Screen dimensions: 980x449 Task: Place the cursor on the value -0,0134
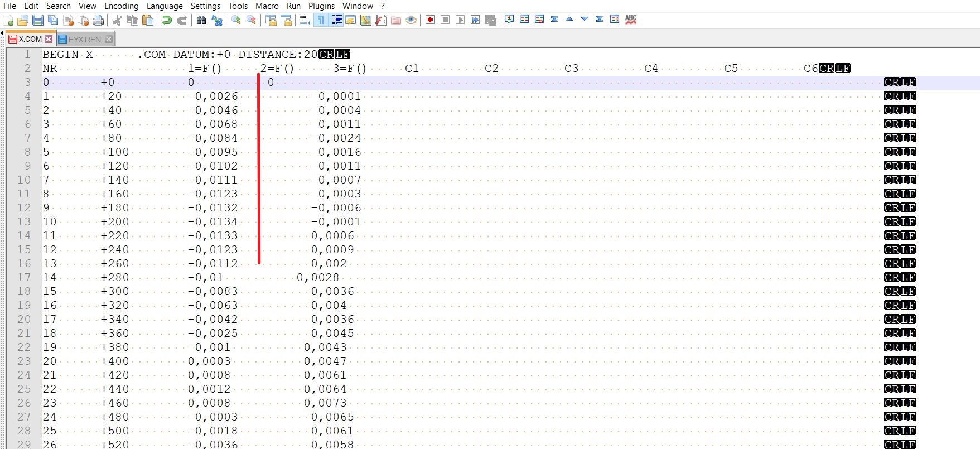point(213,221)
